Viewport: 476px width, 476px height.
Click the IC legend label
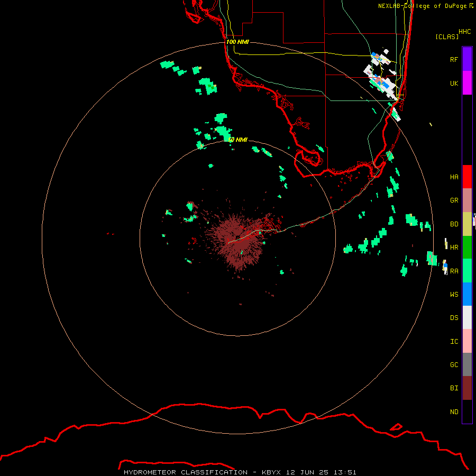tap(454, 341)
